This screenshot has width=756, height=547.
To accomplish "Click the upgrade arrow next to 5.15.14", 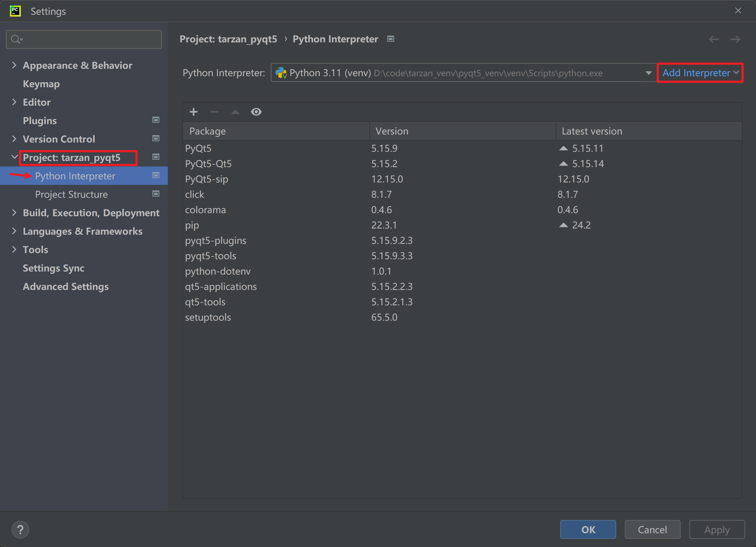I will coord(563,164).
